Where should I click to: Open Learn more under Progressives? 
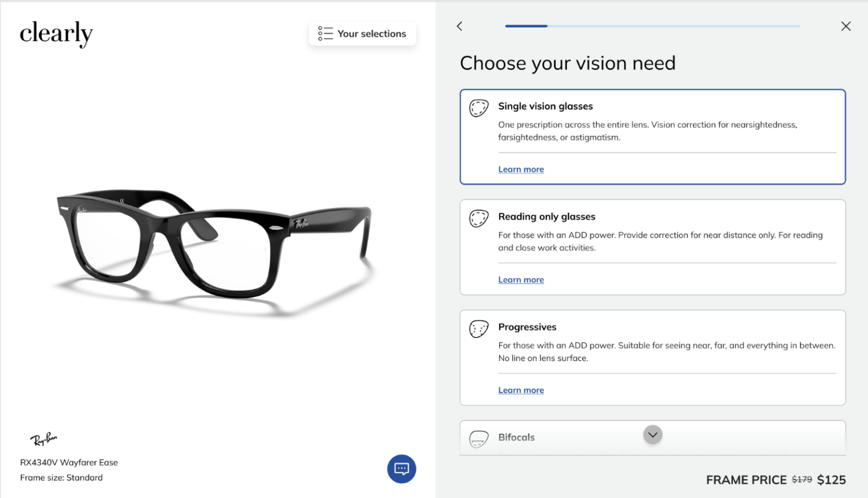click(520, 390)
